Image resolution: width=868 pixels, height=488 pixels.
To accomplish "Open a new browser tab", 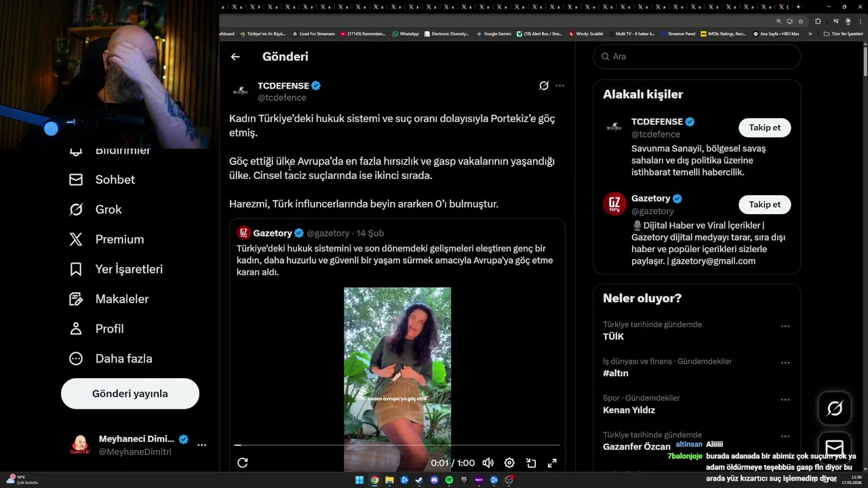I will pos(798,7).
